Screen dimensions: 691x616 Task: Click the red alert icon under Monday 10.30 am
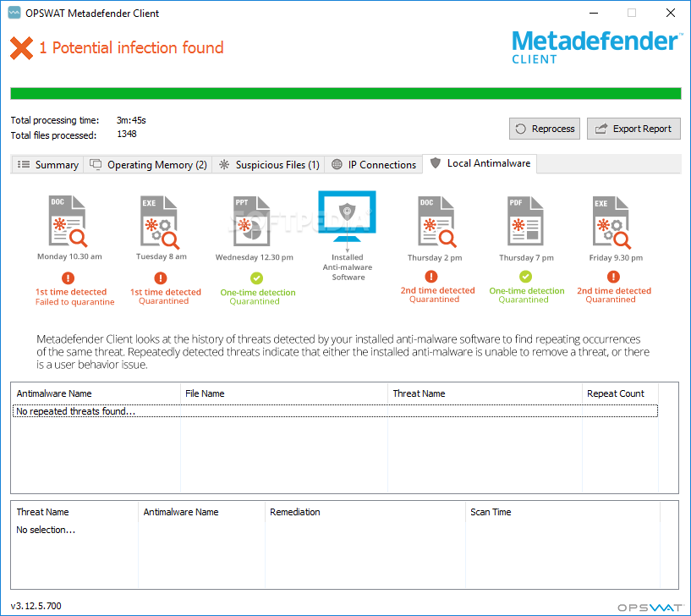(68, 278)
